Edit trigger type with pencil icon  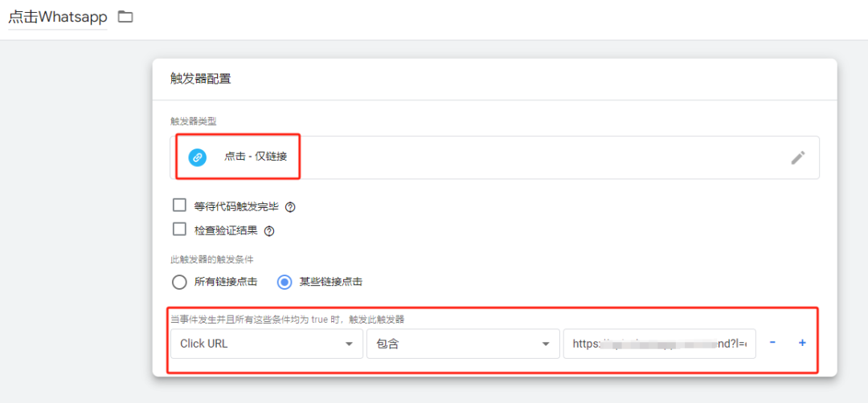pos(798,157)
